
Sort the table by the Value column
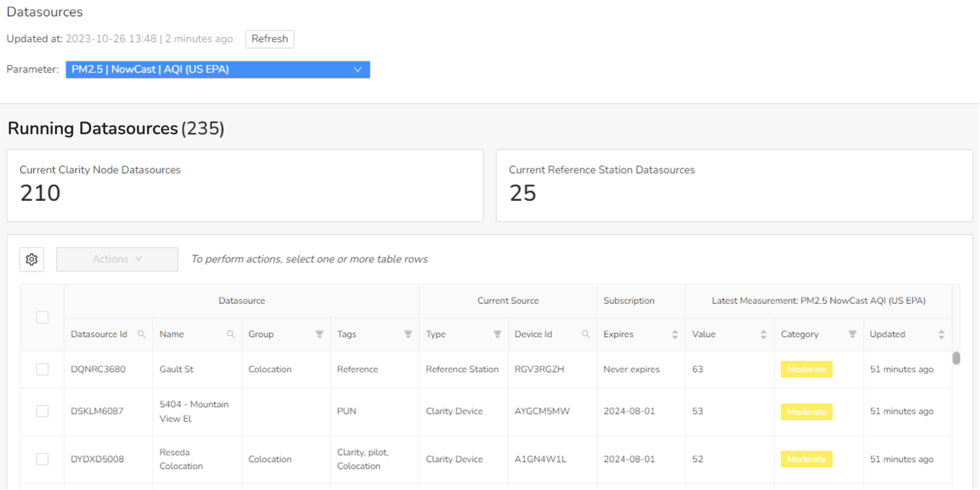click(763, 334)
